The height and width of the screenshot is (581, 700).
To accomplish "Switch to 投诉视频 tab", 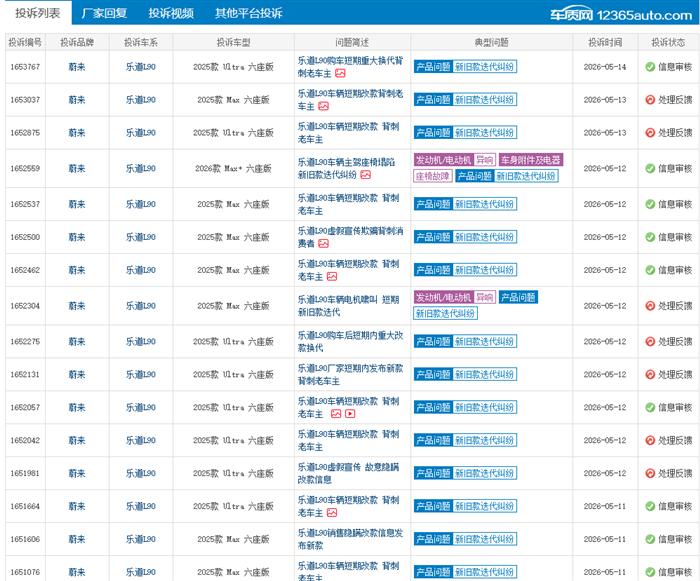I will pyautogui.click(x=171, y=13).
